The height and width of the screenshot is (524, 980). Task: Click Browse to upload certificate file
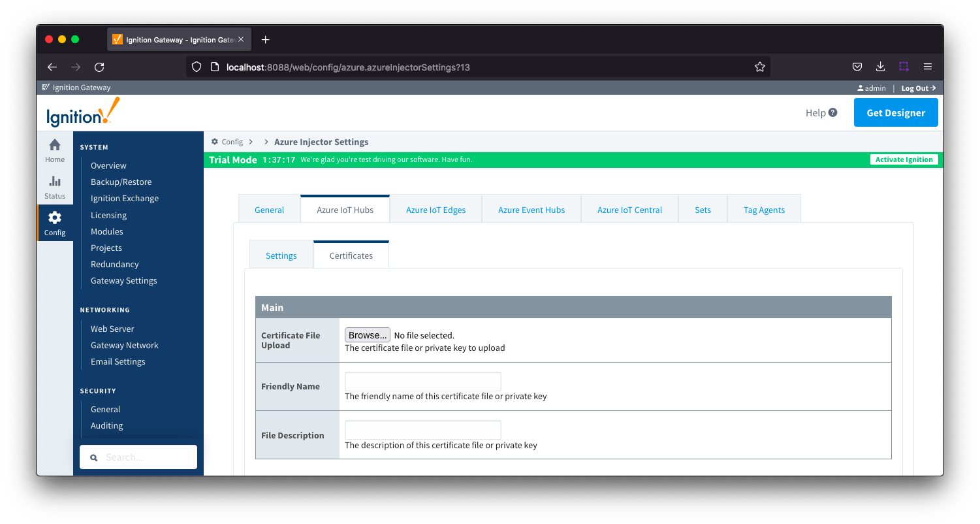pyautogui.click(x=367, y=335)
